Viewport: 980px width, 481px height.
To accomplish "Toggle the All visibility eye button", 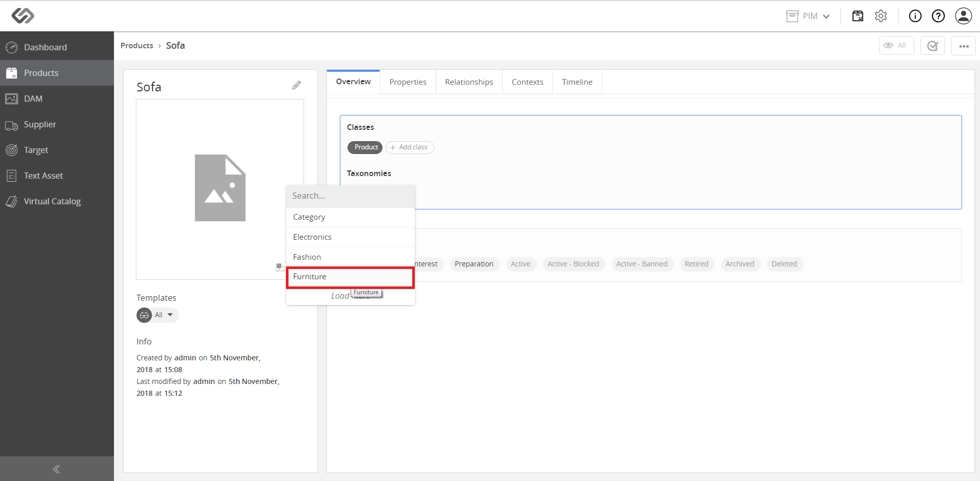I will pos(896,46).
